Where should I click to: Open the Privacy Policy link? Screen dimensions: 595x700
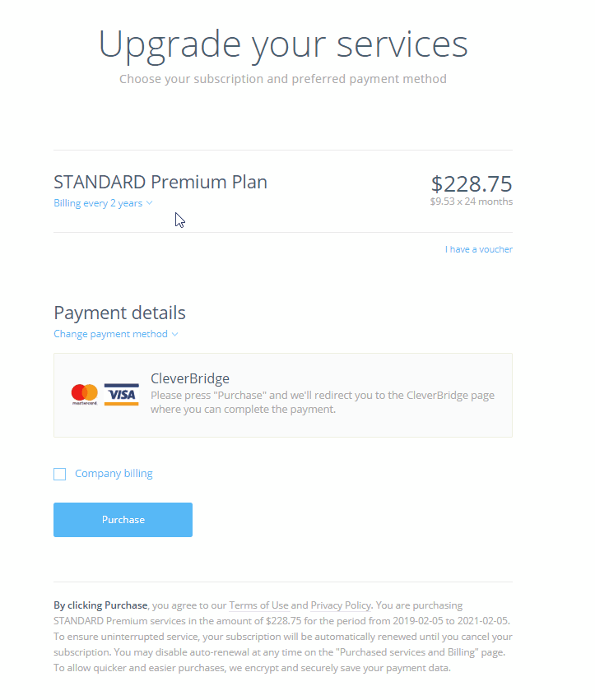[341, 605]
